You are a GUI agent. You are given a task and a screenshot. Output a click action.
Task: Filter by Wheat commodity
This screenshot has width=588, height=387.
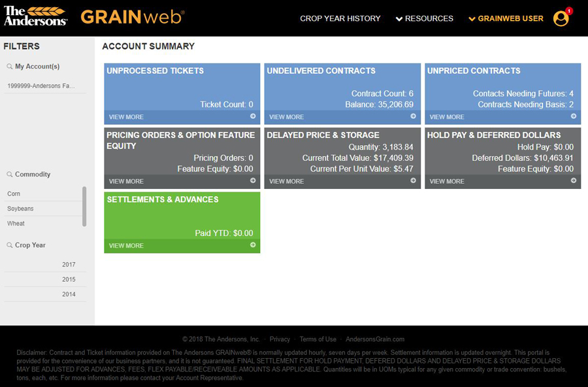point(42,224)
